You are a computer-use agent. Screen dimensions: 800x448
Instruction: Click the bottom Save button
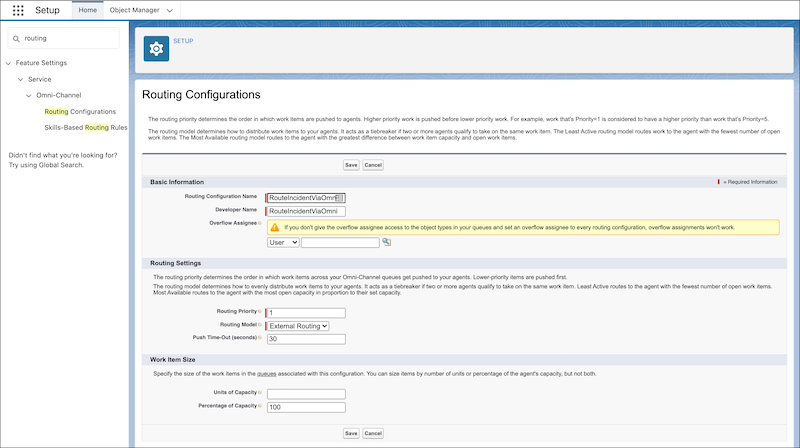click(351, 433)
